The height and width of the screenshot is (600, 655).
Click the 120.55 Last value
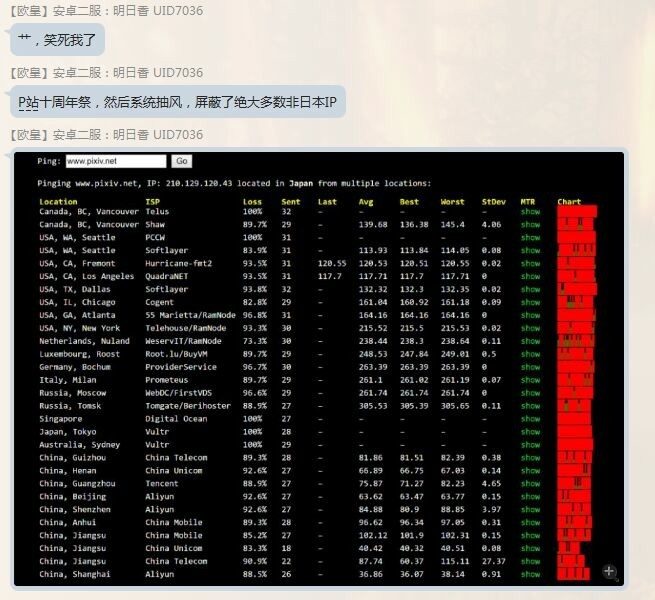coord(332,264)
